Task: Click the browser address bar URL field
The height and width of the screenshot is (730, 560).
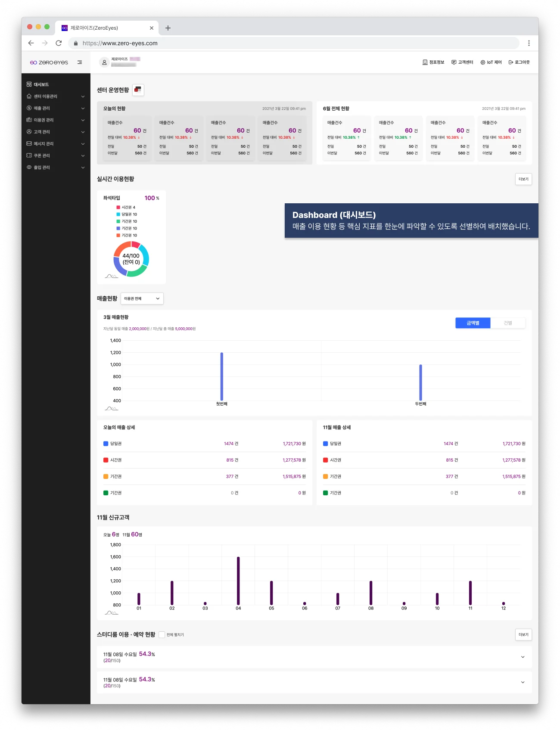Action: (293, 43)
